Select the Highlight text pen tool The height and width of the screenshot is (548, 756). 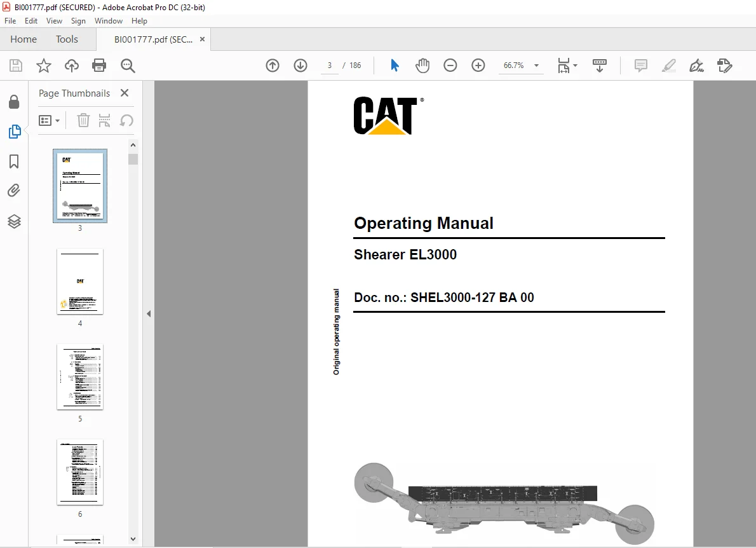(669, 65)
